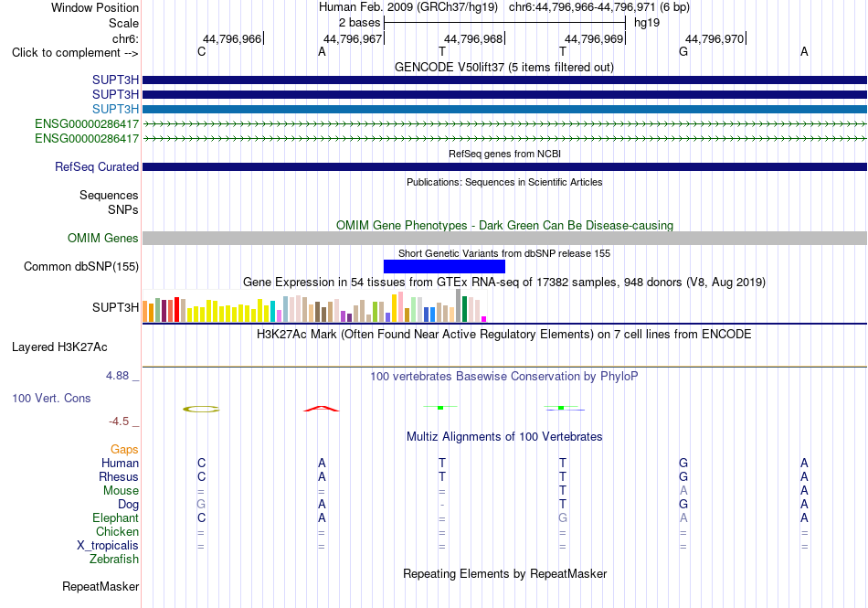Viewport: 868px width, 608px height.
Task: Click the Sequences subtrack label
Action: (x=109, y=195)
